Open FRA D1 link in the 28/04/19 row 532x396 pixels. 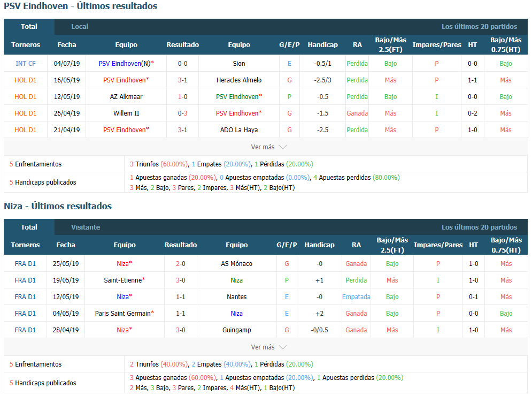click(25, 330)
